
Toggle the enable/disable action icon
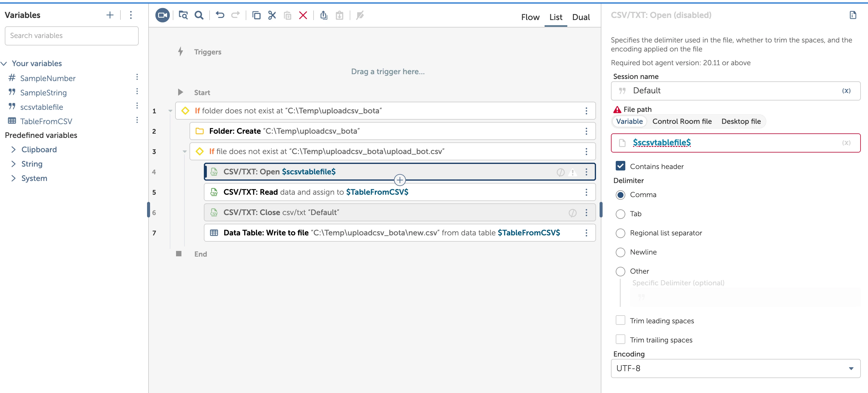(360, 15)
